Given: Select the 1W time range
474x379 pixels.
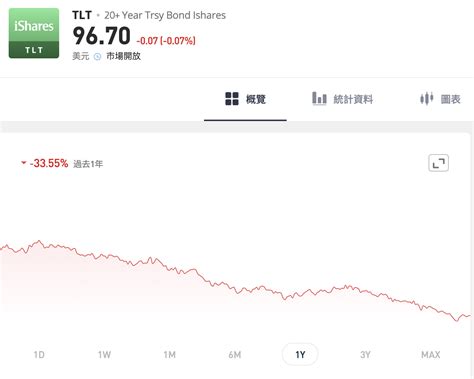Looking at the screenshot, I should click(x=104, y=354).
